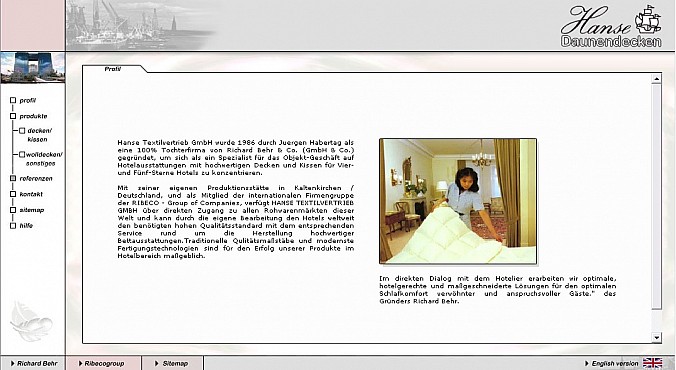676x370 pixels.
Task: Click scrollbar up arrow
Action: (x=657, y=79)
